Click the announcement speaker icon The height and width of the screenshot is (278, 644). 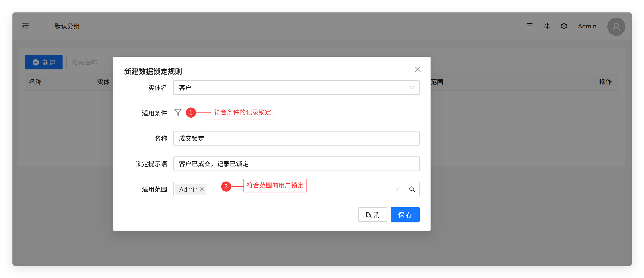(547, 26)
